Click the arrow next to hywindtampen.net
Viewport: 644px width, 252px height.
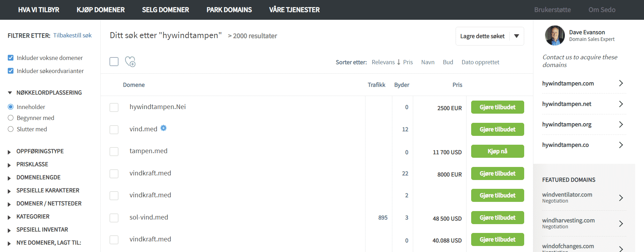(x=621, y=104)
